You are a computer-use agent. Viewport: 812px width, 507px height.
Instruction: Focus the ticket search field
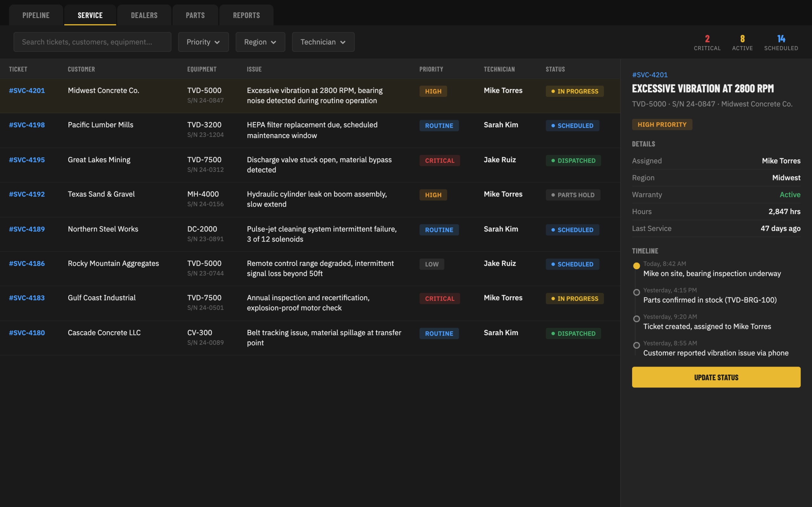(92, 42)
